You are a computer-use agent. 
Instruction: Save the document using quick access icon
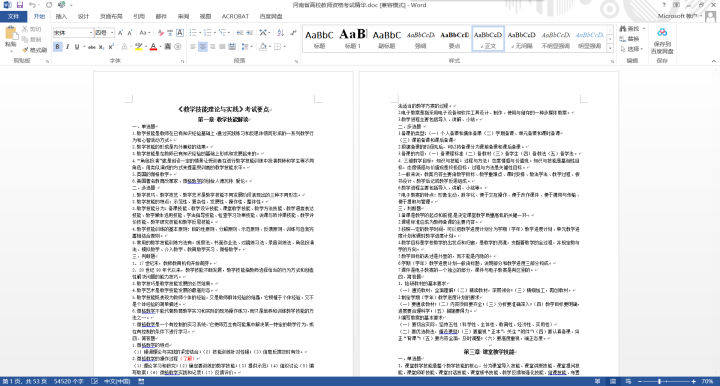[20, 5]
